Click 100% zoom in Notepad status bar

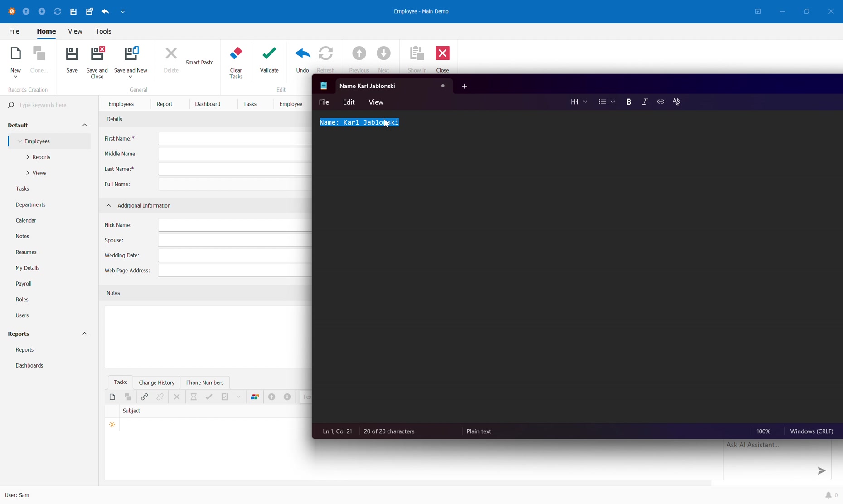pos(764,431)
